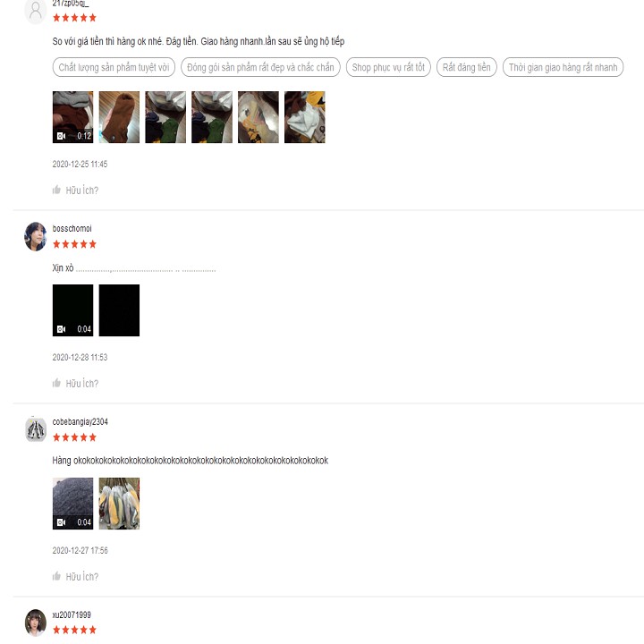Play the 0:12 video in the first review
Screen dimensions: 644x644
(72, 117)
